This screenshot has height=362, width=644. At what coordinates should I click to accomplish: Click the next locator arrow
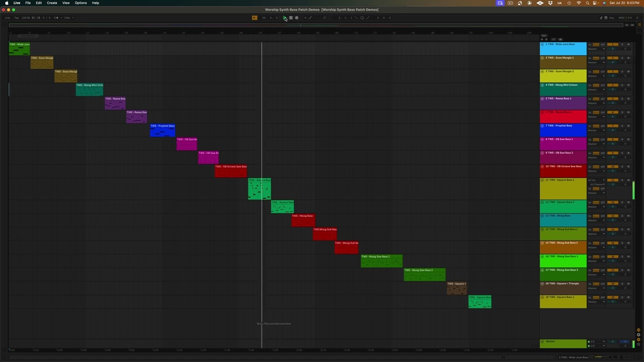546,39
